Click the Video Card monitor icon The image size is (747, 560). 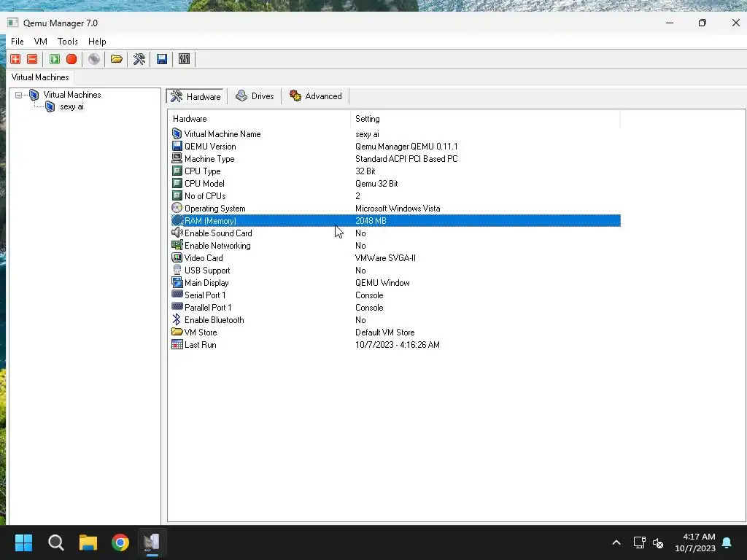177,257
